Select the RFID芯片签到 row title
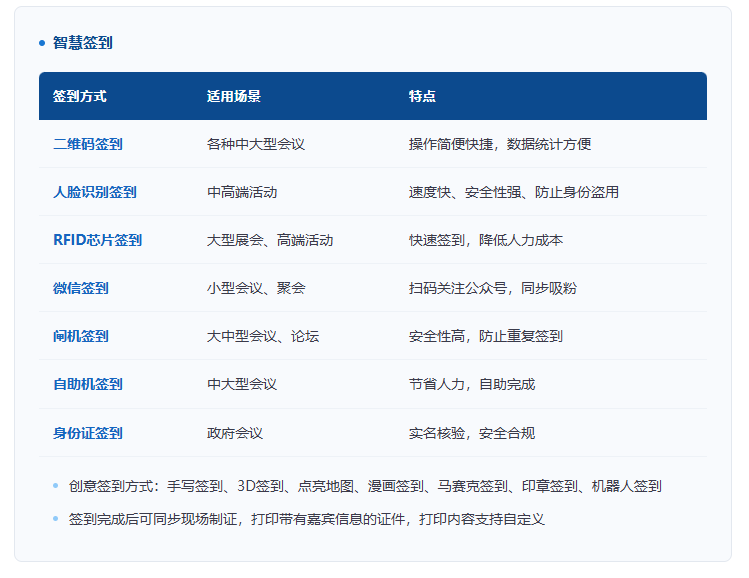The height and width of the screenshot is (578, 749). click(x=97, y=240)
